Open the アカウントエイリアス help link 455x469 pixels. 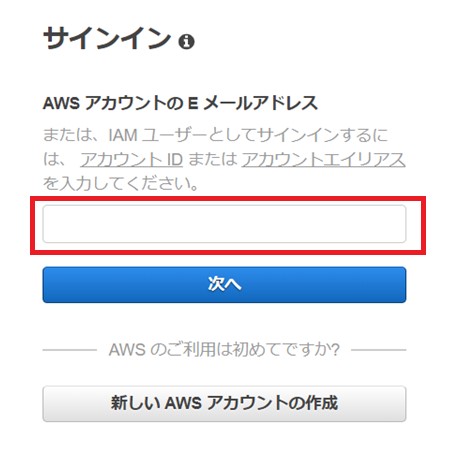323,159
